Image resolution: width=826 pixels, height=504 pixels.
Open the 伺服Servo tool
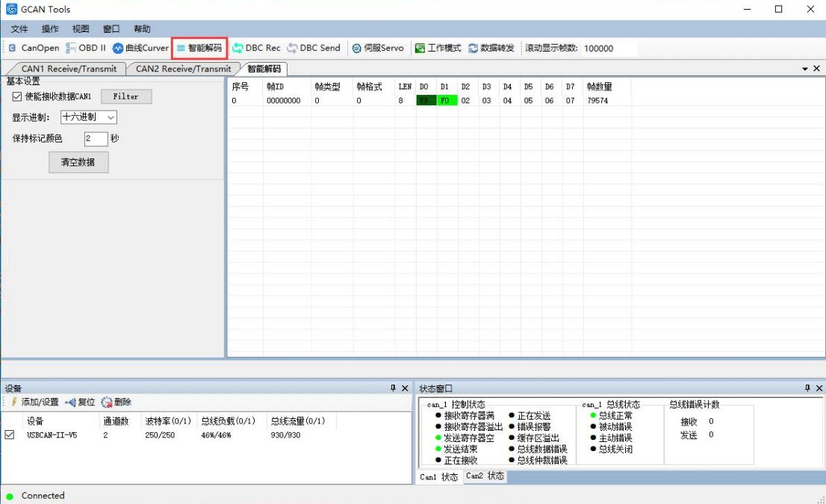click(x=377, y=48)
